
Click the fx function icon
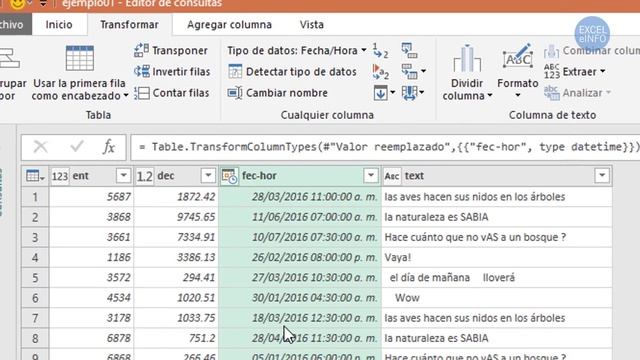tap(109, 147)
